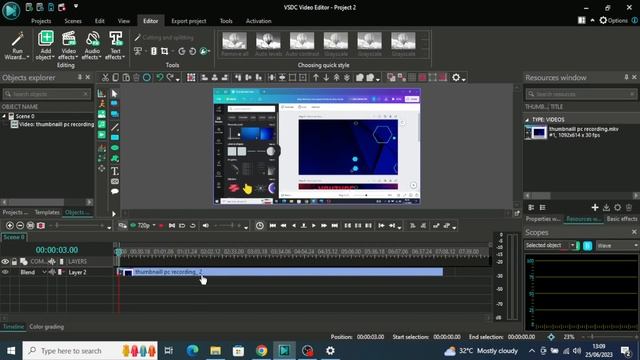Screen dimensions: 640x360
Task: Open Google Chrome from the taskbar
Action: point(262,351)
